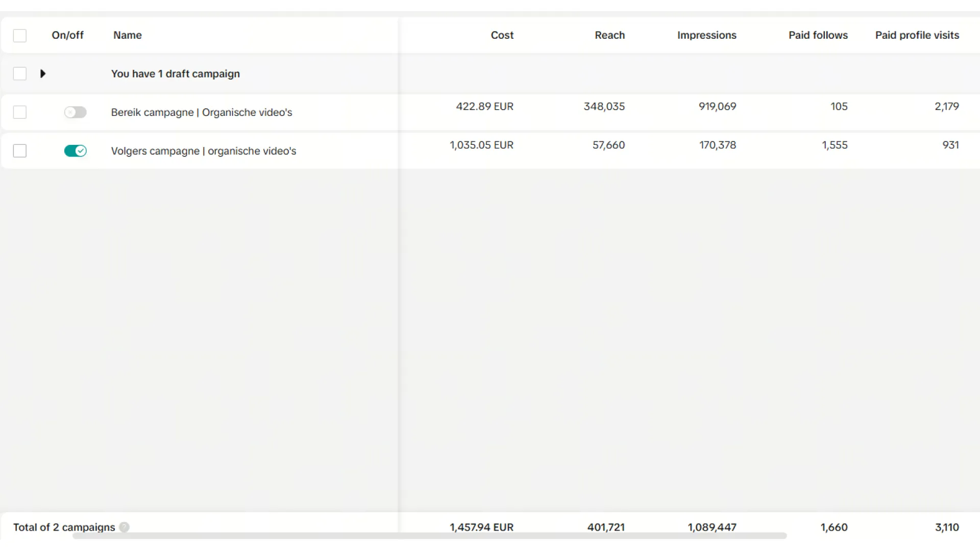This screenshot has width=980, height=551.
Task: Check the draft campaign row checkbox
Action: pyautogui.click(x=20, y=74)
